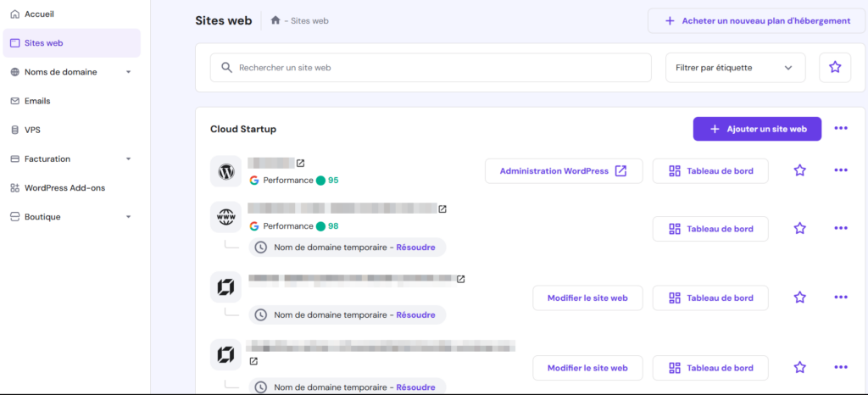
Task: Click the WordPress logo of the first site
Action: coord(225,171)
